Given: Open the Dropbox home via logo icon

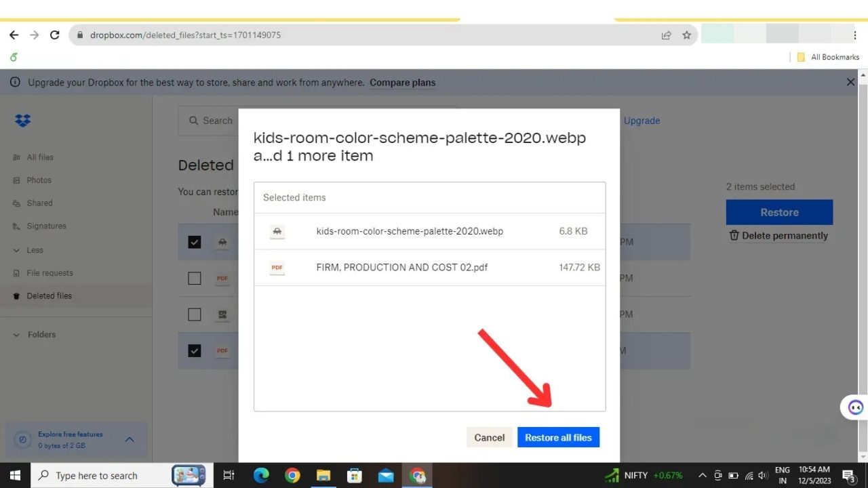Looking at the screenshot, I should pos(22,120).
